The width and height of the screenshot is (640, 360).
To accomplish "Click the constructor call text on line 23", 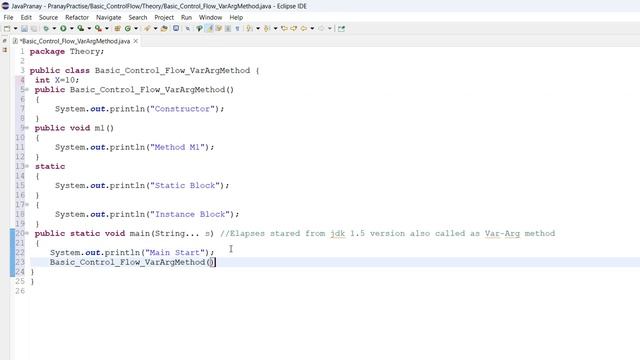I will (132, 262).
